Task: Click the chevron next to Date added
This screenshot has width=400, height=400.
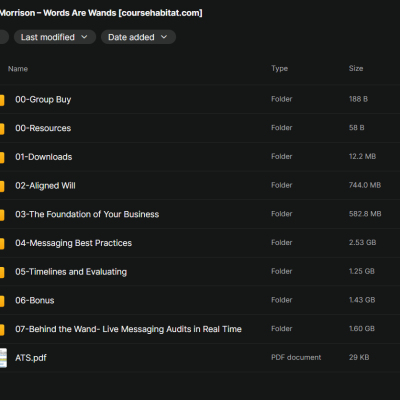Action: [x=164, y=37]
